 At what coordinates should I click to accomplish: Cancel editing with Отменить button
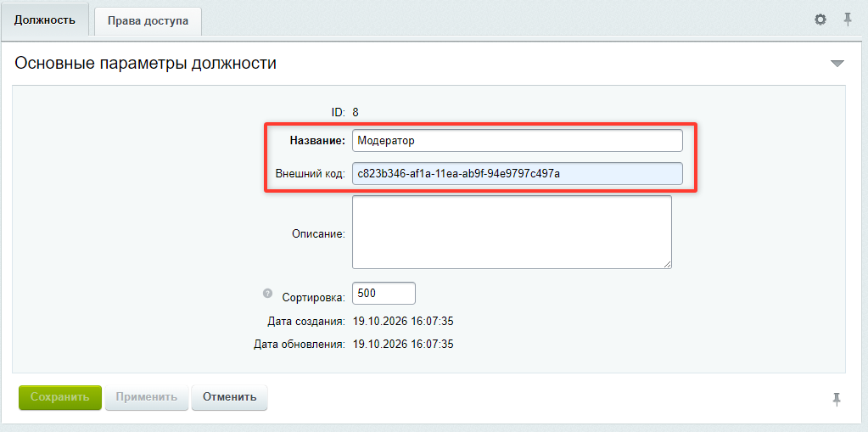click(229, 397)
